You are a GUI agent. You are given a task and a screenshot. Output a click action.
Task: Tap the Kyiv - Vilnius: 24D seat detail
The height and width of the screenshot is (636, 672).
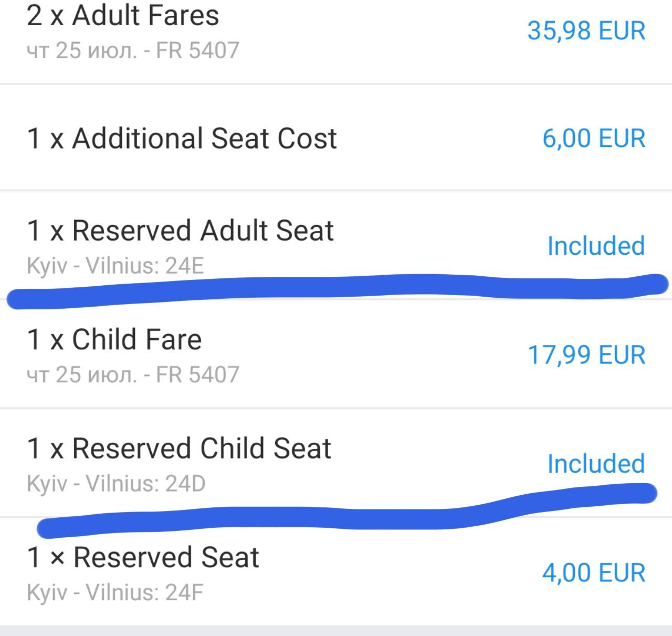[x=116, y=484]
